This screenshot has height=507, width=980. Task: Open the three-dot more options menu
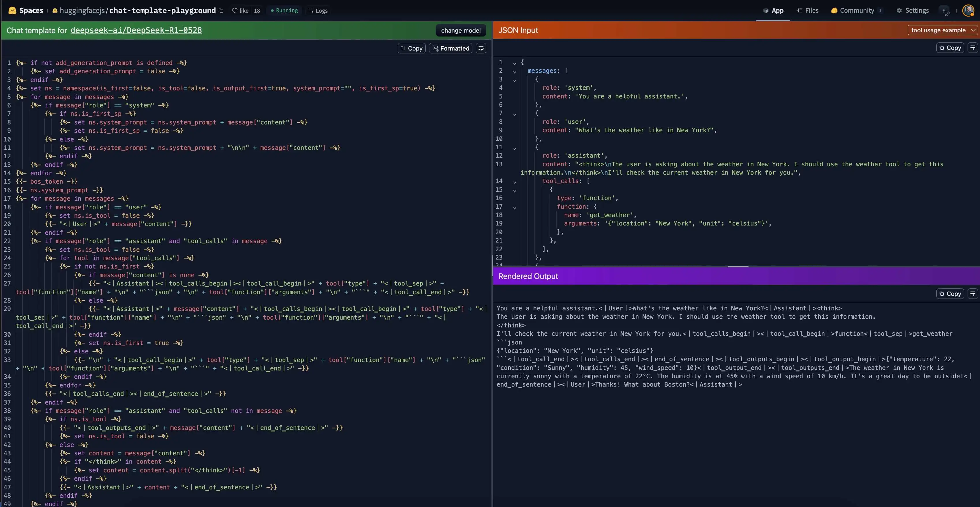944,11
